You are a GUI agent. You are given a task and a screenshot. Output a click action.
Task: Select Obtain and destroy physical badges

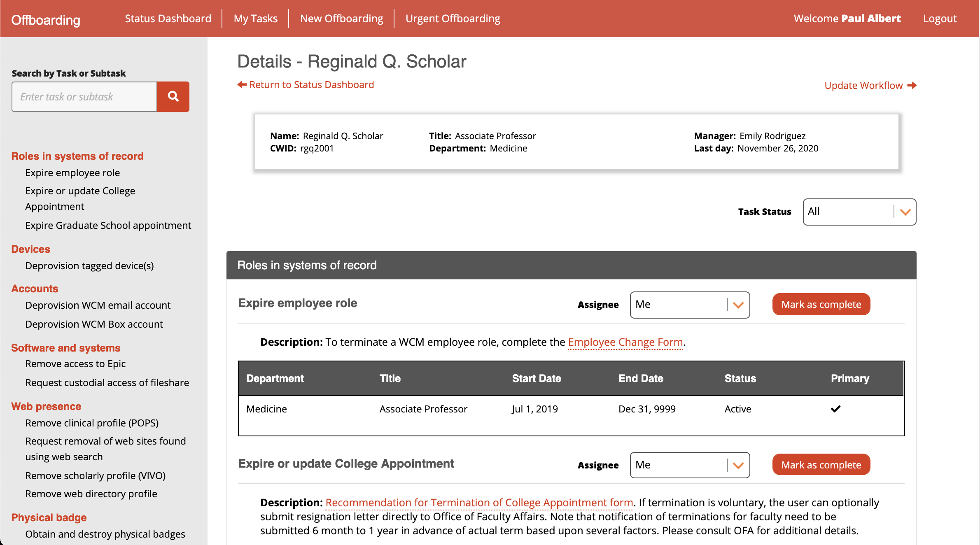(x=105, y=534)
